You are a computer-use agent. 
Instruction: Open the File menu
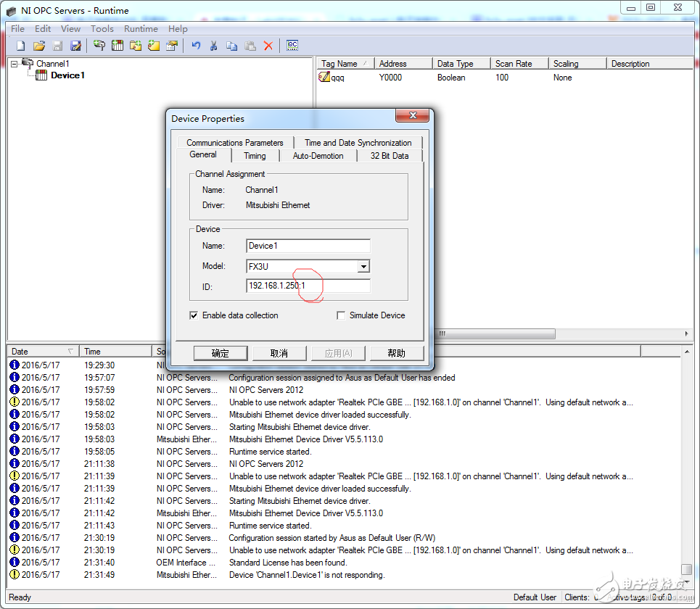pyautogui.click(x=18, y=28)
